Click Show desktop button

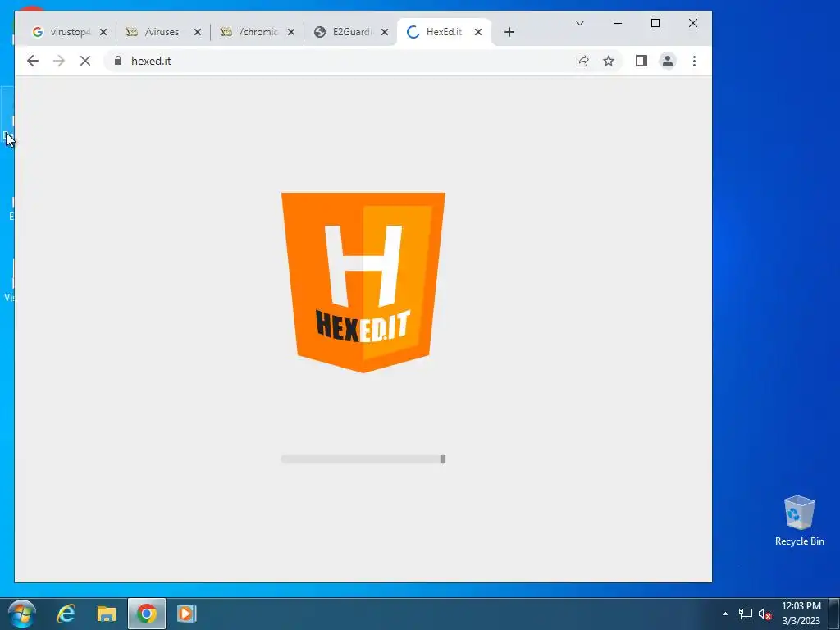[834, 614]
